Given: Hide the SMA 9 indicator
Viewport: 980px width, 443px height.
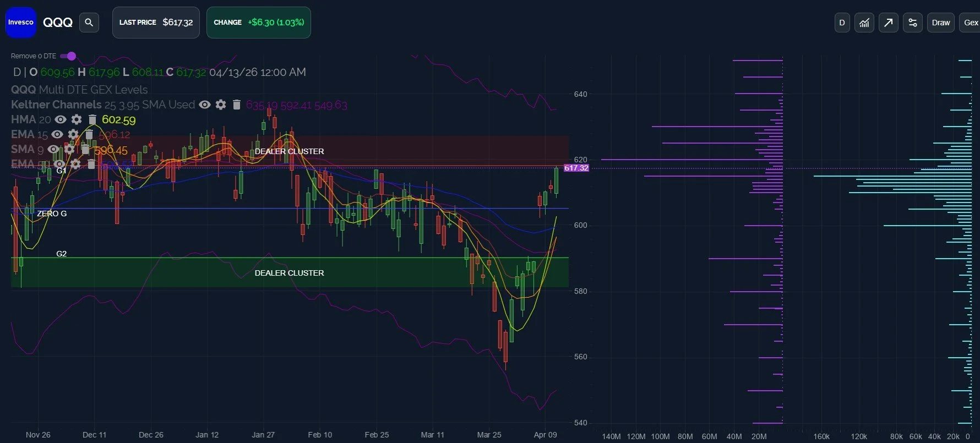Looking at the screenshot, I should pos(53,149).
